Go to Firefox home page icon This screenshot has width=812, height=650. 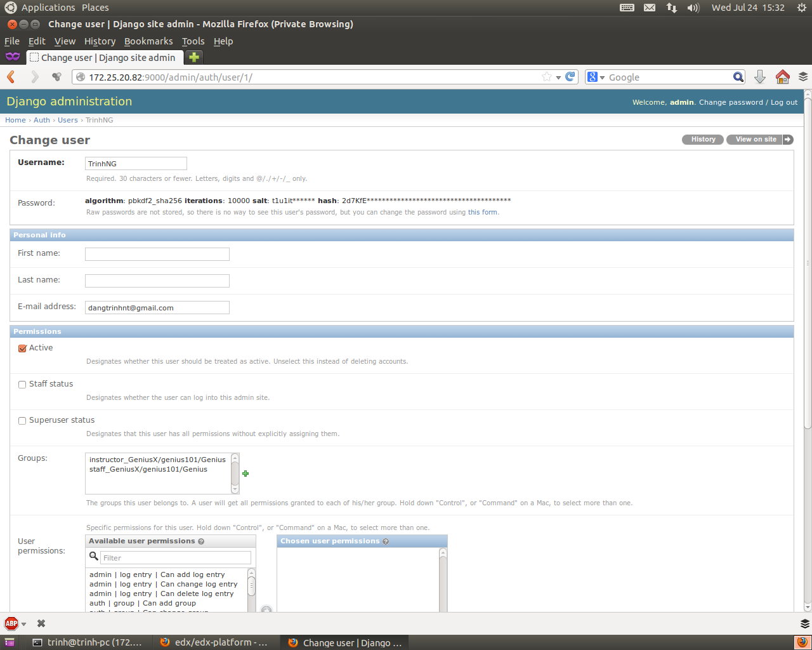pyautogui.click(x=783, y=77)
